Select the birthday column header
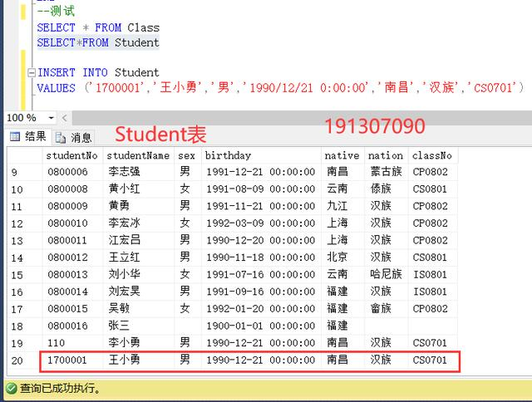The image size is (532, 402). point(261,155)
